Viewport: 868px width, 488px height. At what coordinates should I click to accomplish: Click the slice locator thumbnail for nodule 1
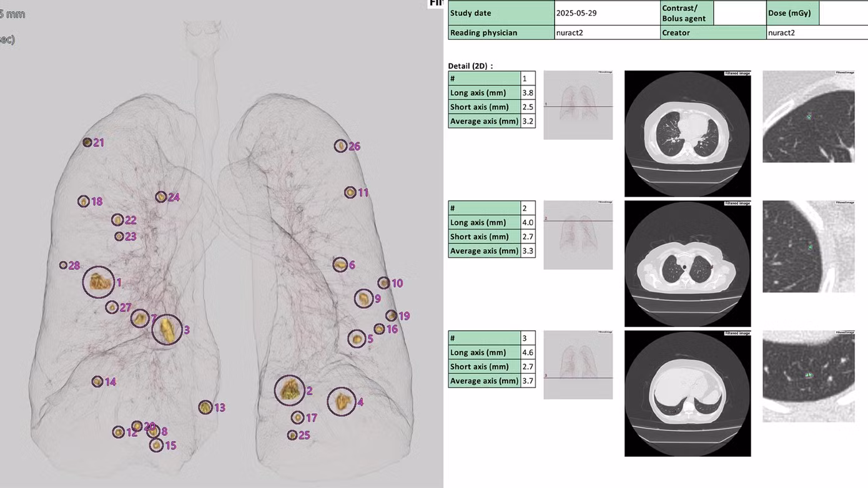578,105
